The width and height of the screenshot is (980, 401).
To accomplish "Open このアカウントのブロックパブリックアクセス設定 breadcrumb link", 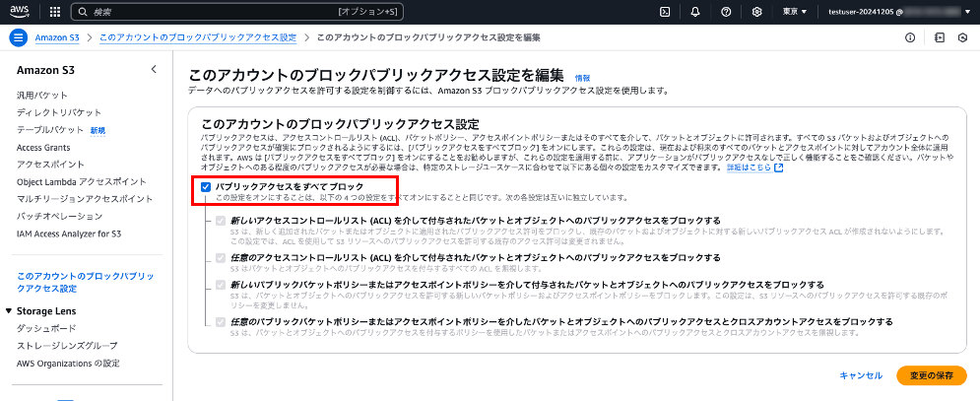I will point(198,37).
